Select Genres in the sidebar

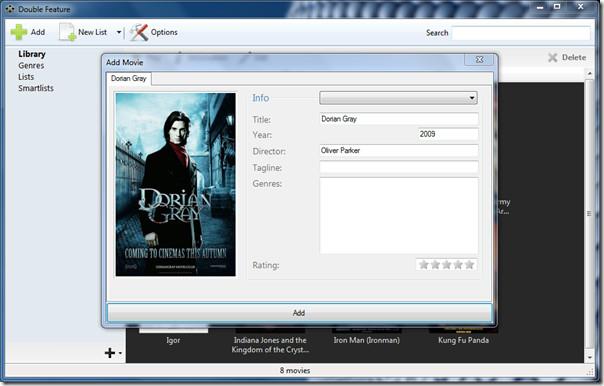(31, 65)
